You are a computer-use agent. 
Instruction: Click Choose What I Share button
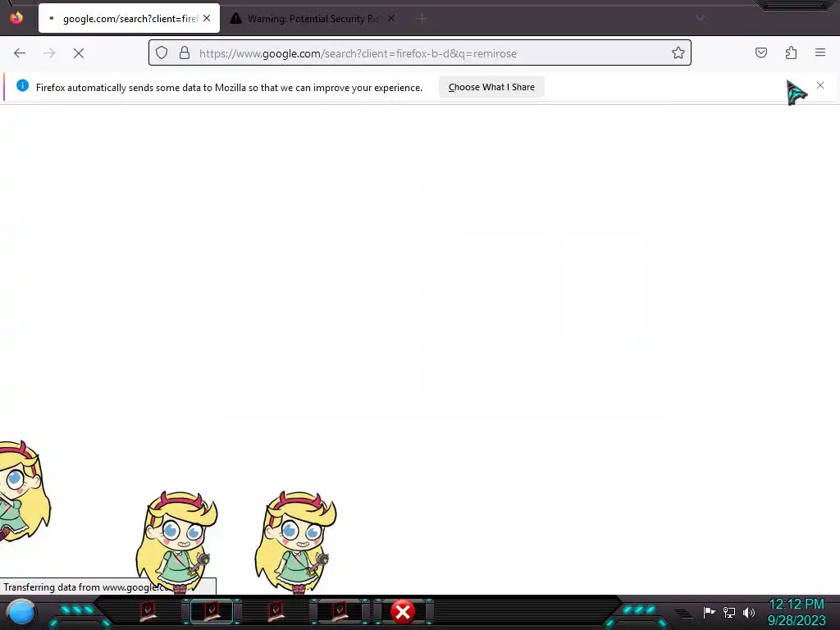(491, 87)
